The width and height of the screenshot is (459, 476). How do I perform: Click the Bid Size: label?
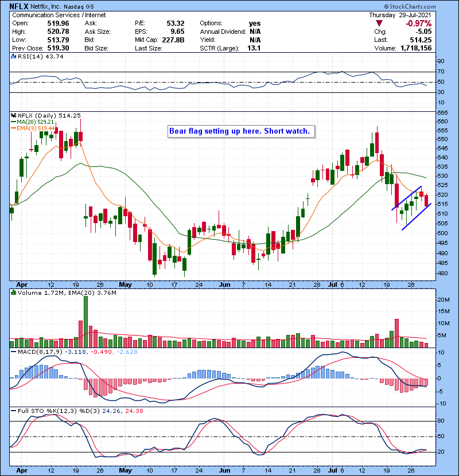point(96,48)
